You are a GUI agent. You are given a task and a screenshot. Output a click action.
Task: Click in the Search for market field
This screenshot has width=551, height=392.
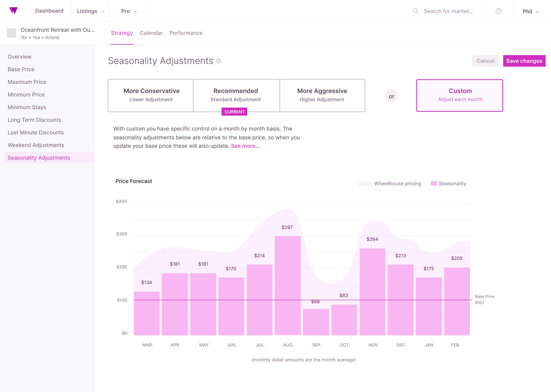point(449,11)
